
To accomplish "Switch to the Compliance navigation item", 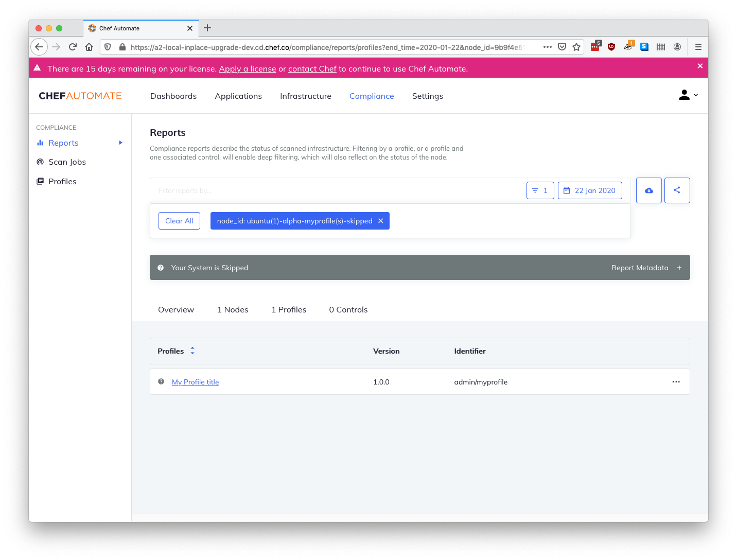I will [x=372, y=96].
